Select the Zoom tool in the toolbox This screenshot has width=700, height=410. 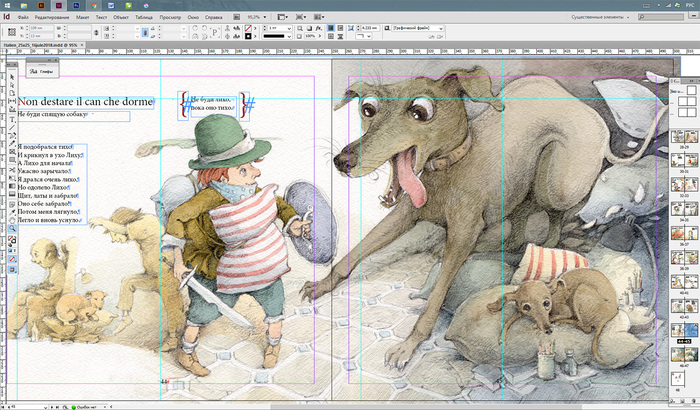click(12, 228)
